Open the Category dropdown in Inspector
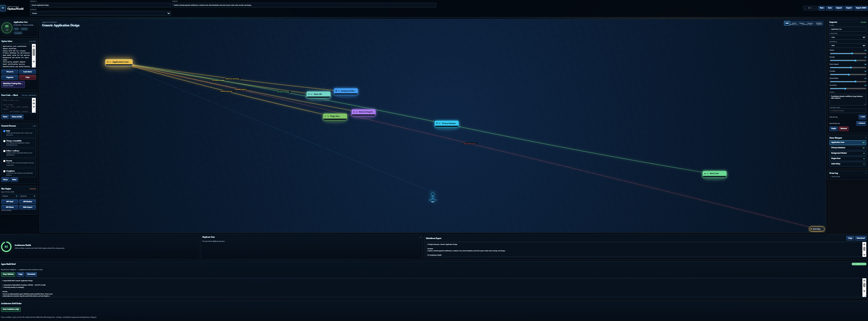 click(x=847, y=37)
